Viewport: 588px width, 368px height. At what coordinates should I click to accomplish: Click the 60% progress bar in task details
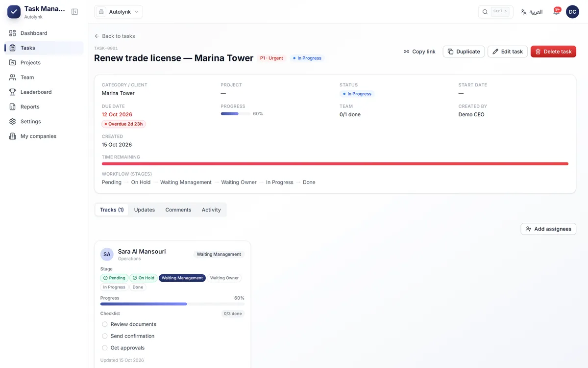click(235, 114)
